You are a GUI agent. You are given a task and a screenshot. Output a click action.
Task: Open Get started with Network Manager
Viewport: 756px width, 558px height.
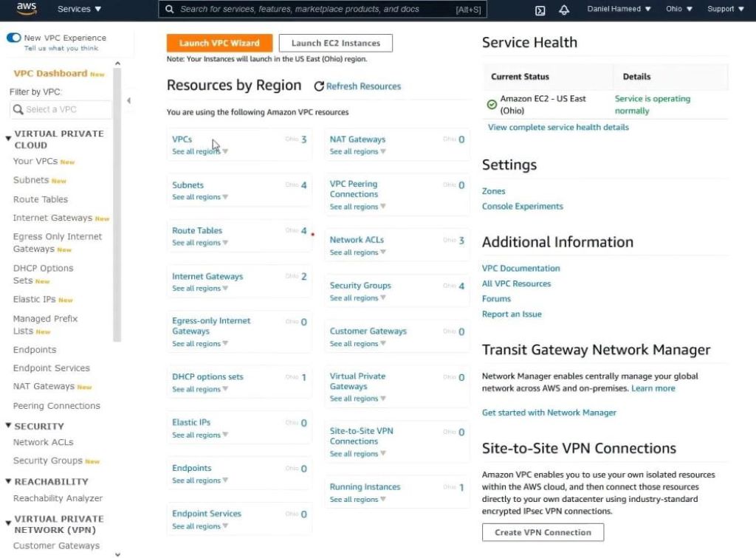coord(549,413)
